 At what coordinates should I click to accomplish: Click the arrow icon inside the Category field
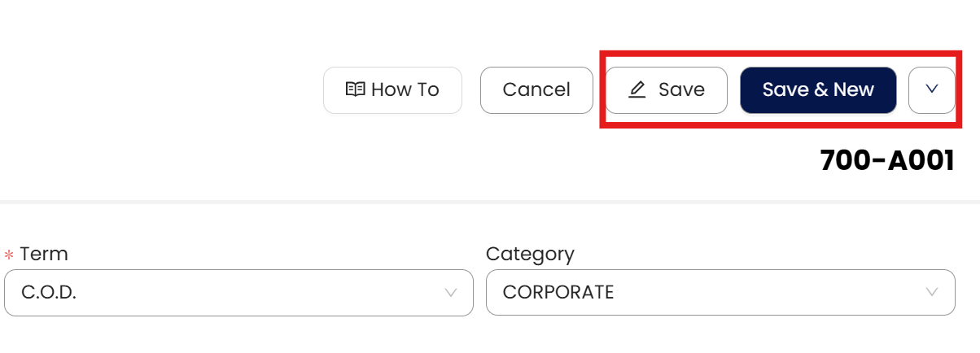pyautogui.click(x=933, y=293)
